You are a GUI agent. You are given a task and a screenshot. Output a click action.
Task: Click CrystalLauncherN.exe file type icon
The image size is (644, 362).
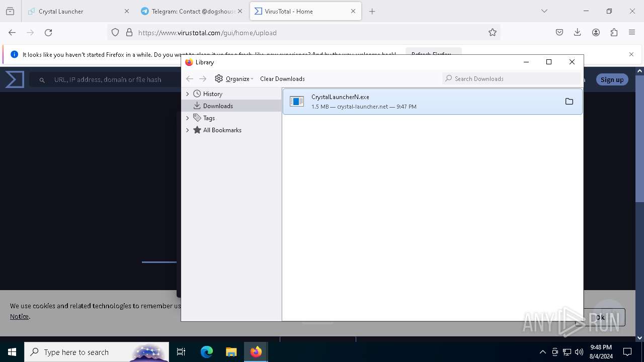coord(297,102)
